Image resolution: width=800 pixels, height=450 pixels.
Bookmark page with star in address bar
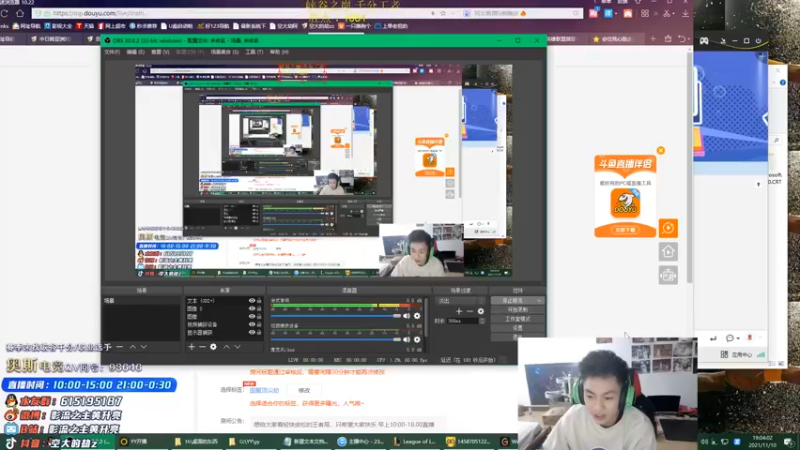443,13
